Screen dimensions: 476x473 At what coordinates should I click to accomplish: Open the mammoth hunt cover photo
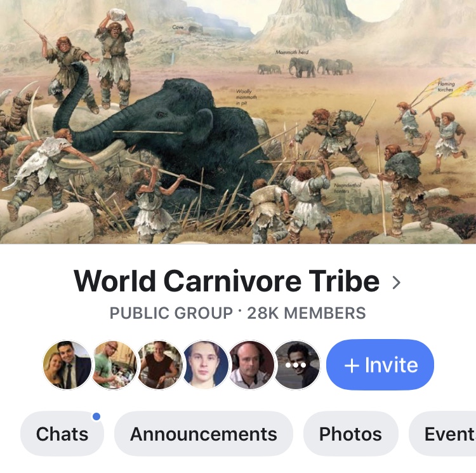click(238, 121)
